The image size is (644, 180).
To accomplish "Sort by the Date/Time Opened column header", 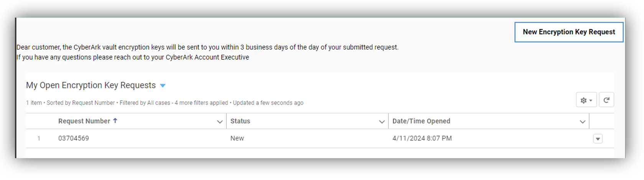I will (421, 121).
